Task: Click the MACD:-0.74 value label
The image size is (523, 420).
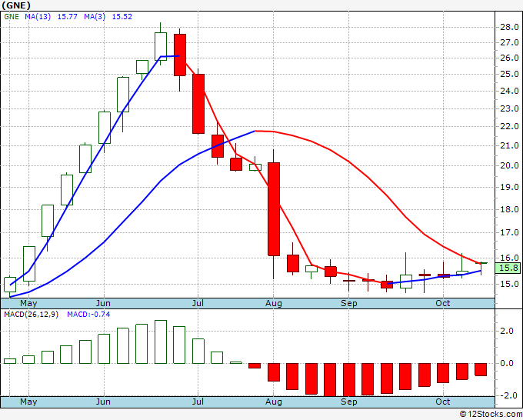Action: (88, 315)
